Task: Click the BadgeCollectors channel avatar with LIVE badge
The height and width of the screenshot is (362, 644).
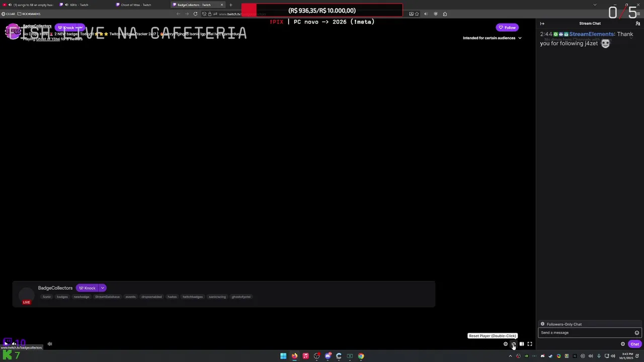Action: point(26,295)
